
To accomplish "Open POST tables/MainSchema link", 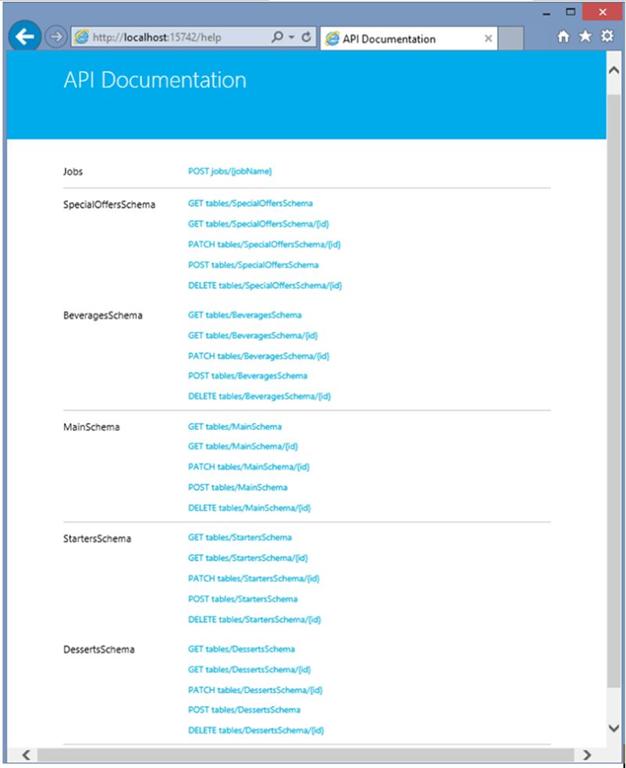I will (238, 487).
